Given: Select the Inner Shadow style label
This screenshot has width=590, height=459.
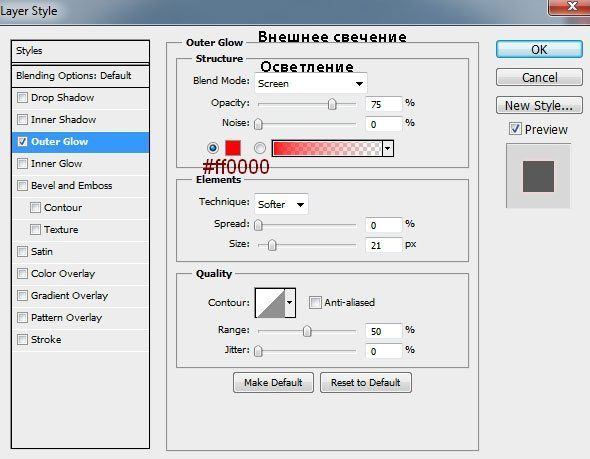Looking at the screenshot, I should pos(64,120).
